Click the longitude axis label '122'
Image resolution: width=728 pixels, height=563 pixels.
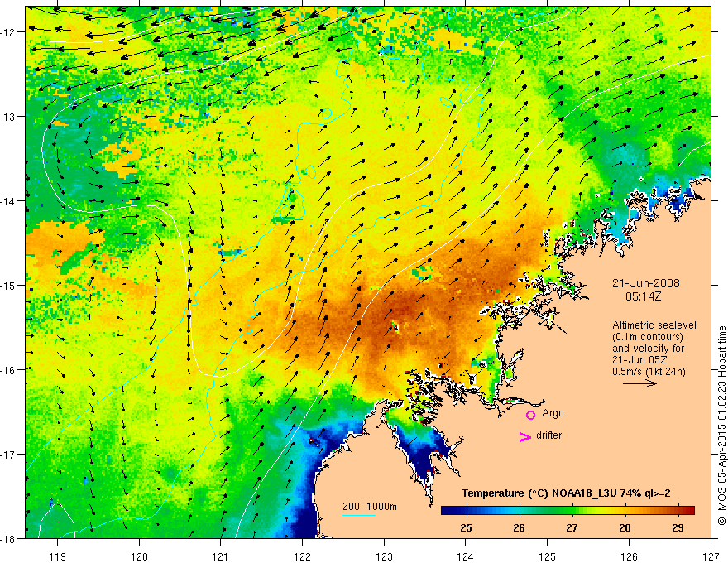click(302, 556)
